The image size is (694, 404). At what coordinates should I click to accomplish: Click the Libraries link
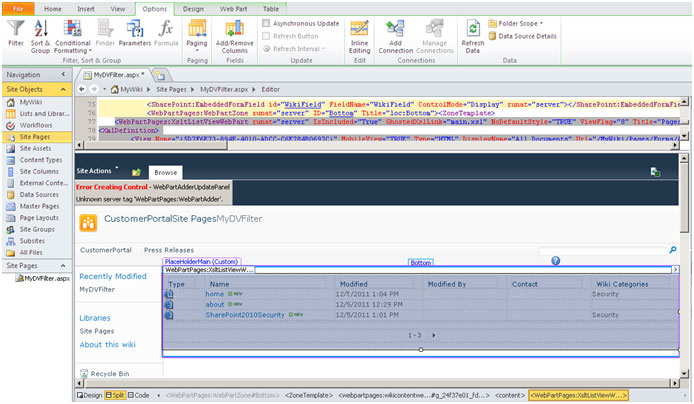coord(95,318)
